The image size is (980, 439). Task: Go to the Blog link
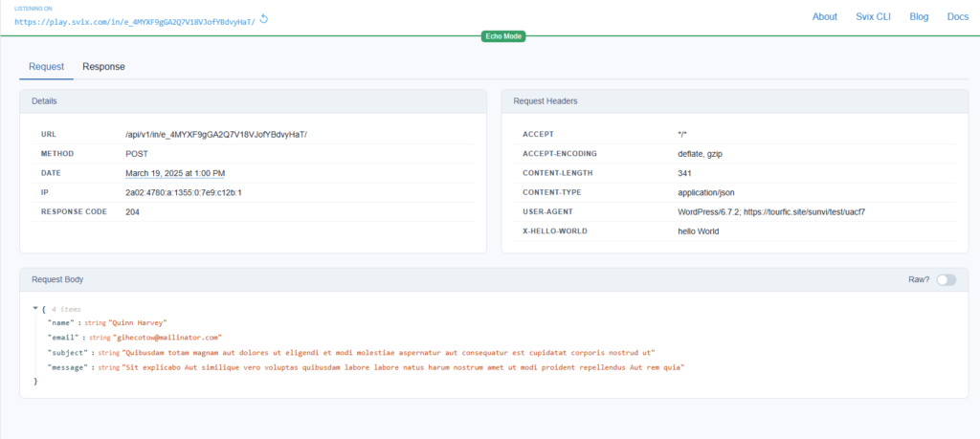919,17
